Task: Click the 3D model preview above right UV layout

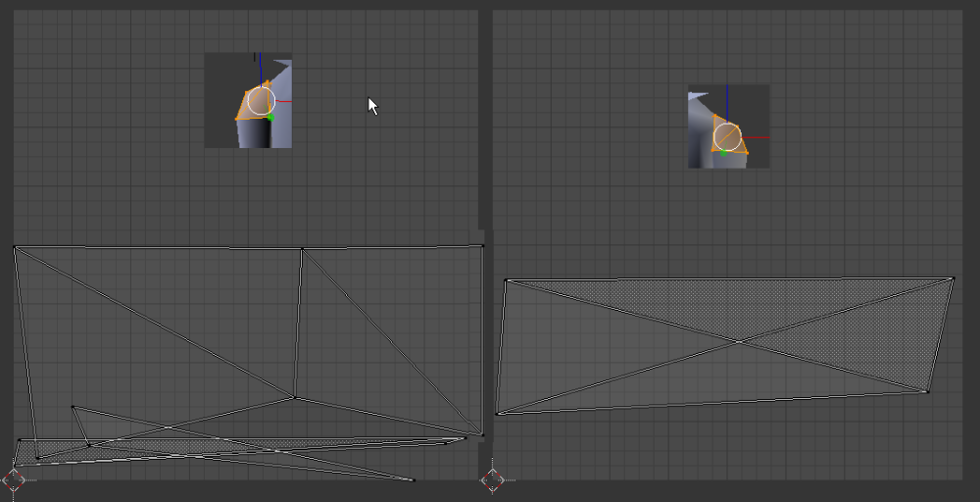Action: pyautogui.click(x=729, y=126)
